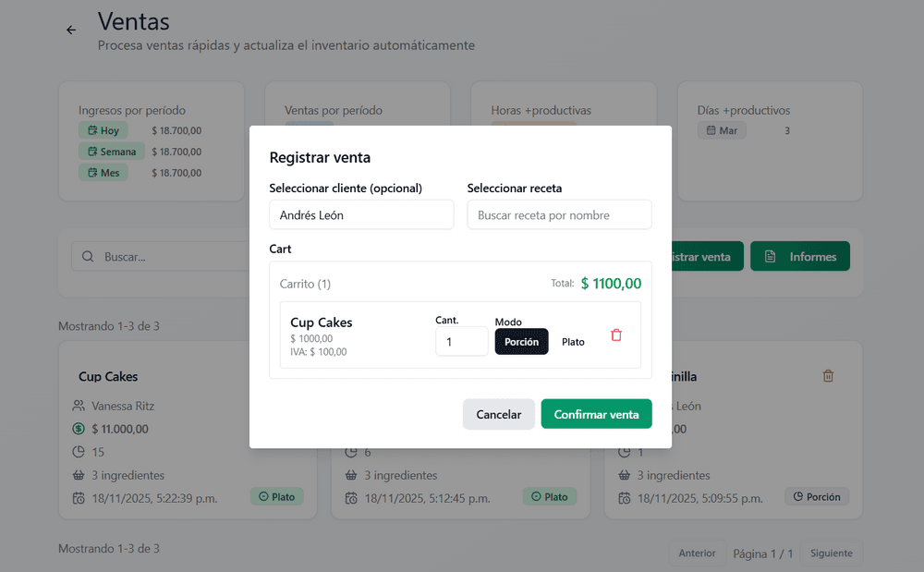Open the Informes button
Image resolution: width=924 pixels, height=572 pixels.
(800, 257)
